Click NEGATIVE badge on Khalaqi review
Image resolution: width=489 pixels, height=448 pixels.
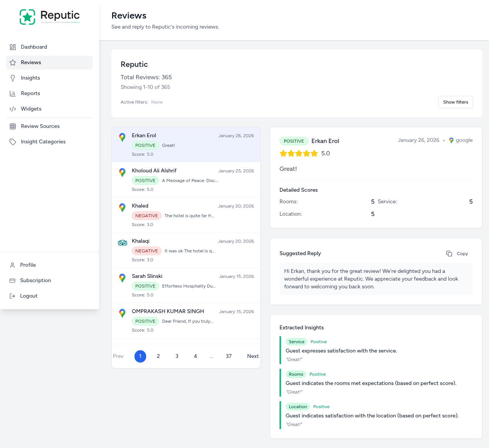click(147, 251)
